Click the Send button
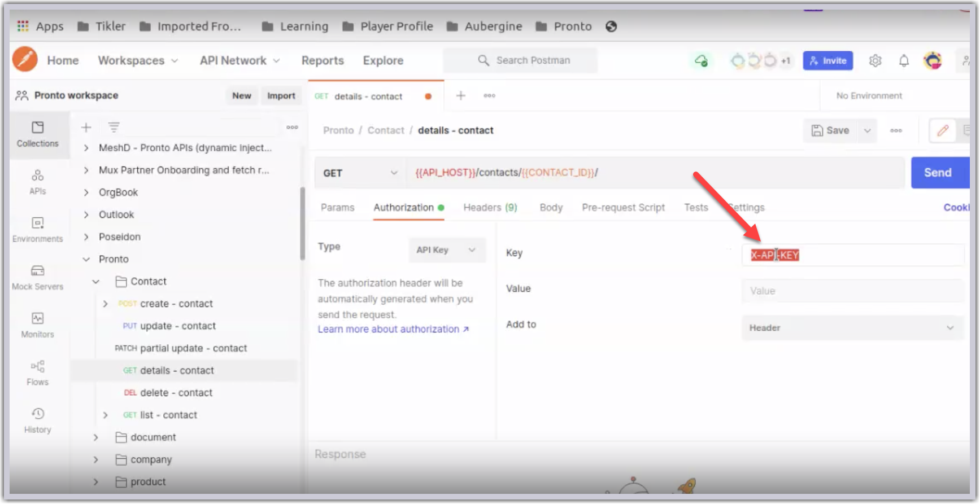This screenshot has height=504, width=980. tap(940, 173)
